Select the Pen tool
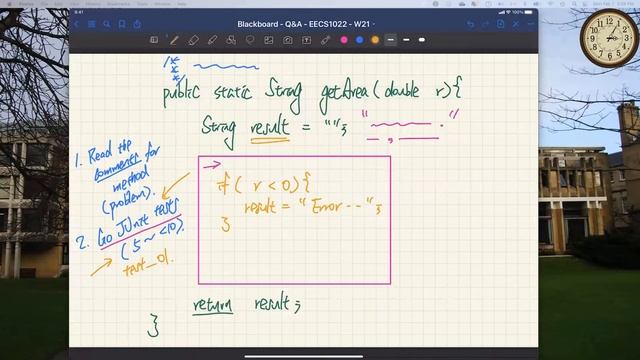The width and height of the screenshot is (640, 360). tap(174, 40)
